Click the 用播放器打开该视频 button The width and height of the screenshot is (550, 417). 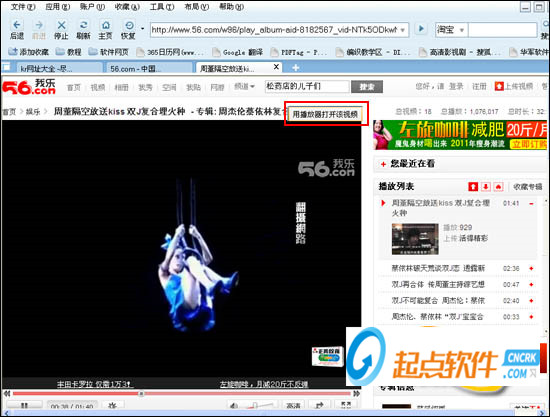tap(326, 114)
